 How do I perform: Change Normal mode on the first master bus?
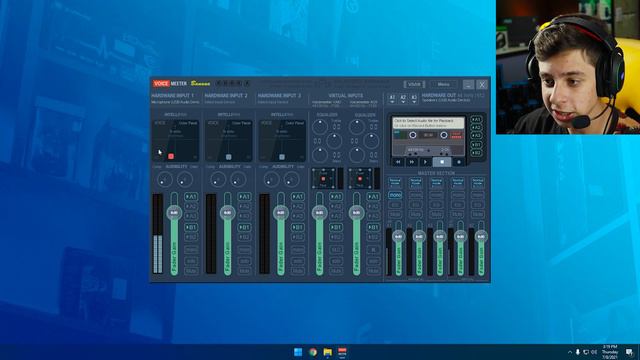pos(395,182)
